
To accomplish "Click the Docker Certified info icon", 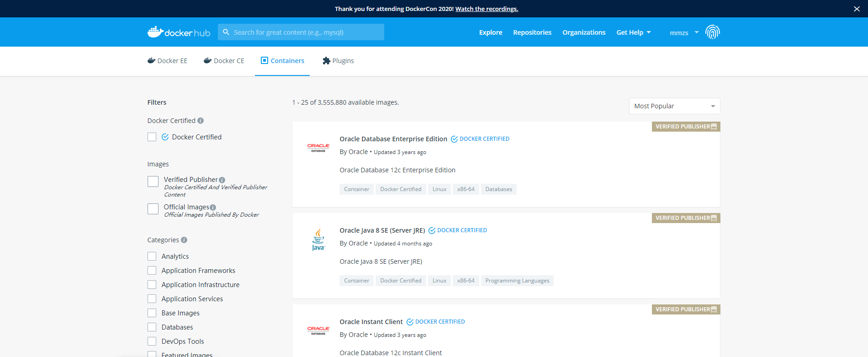I will coord(201,121).
